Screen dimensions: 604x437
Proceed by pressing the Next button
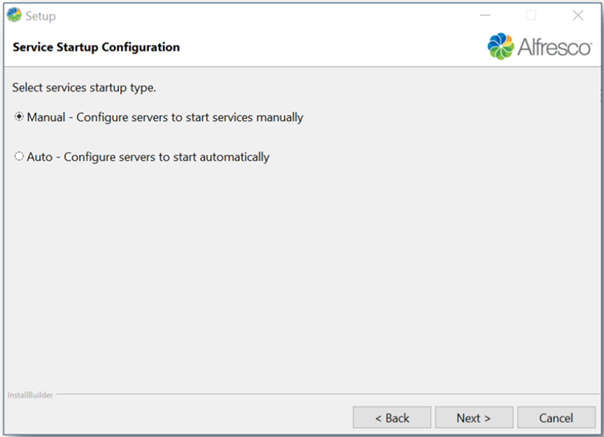click(x=474, y=417)
